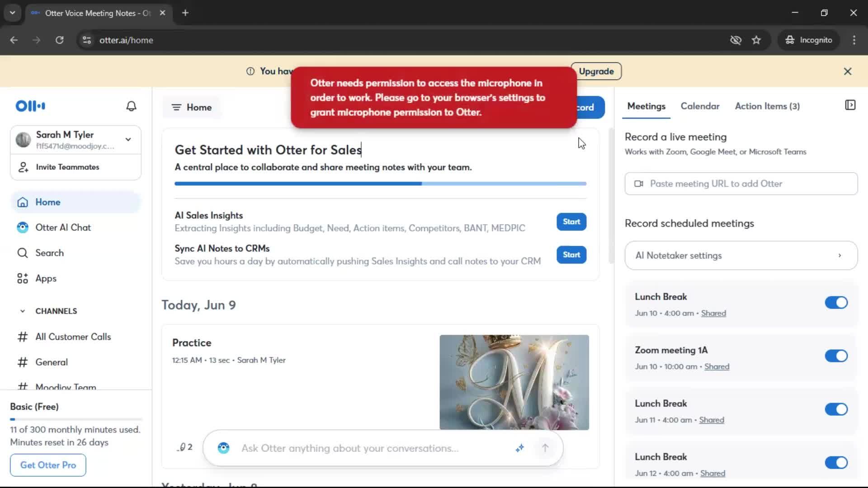Toggle off Lunch Break Jun 12 recording
868x488 pixels.
pos(836,463)
